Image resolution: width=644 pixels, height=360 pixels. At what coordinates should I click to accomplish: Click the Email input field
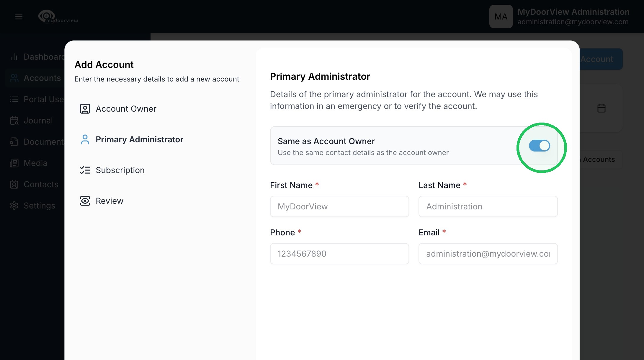pos(488,254)
